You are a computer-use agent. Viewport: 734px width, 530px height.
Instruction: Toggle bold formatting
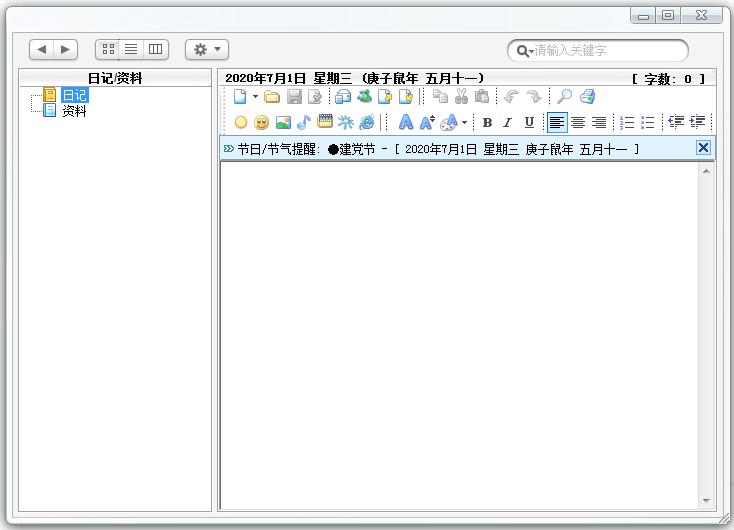[487, 123]
